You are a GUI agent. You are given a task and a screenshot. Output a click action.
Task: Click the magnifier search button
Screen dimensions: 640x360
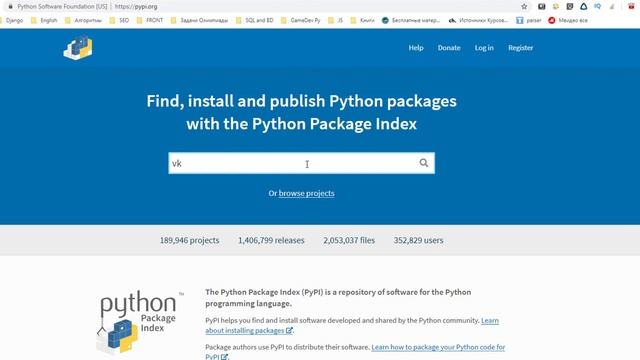pos(424,163)
